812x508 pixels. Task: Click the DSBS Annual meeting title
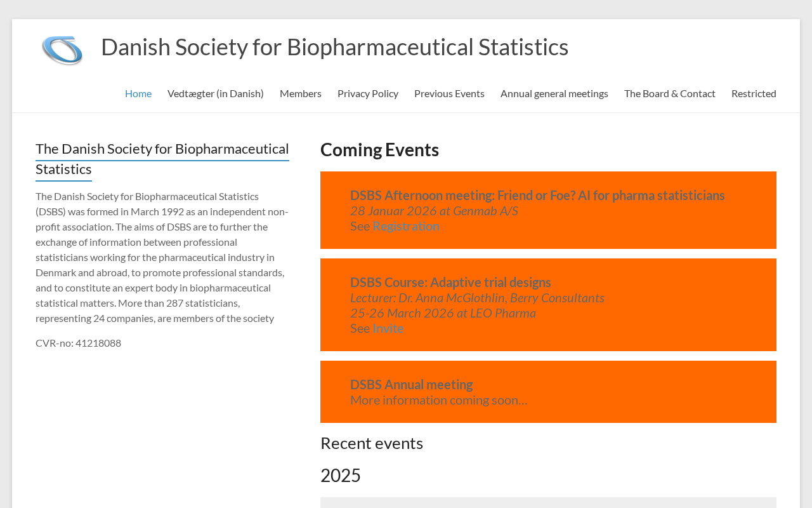[x=411, y=385]
